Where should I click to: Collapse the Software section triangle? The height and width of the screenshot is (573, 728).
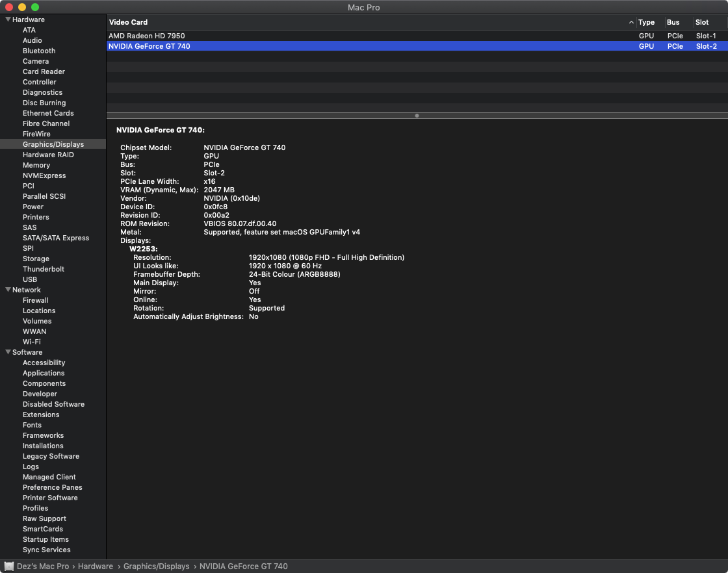(8, 352)
